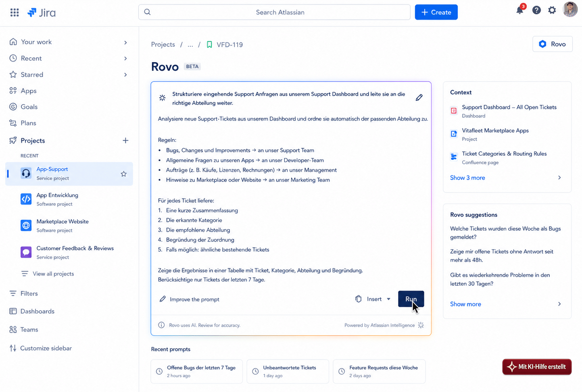The width and height of the screenshot is (582, 392).
Task: Expand the Starred chevron
Action: tap(125, 75)
